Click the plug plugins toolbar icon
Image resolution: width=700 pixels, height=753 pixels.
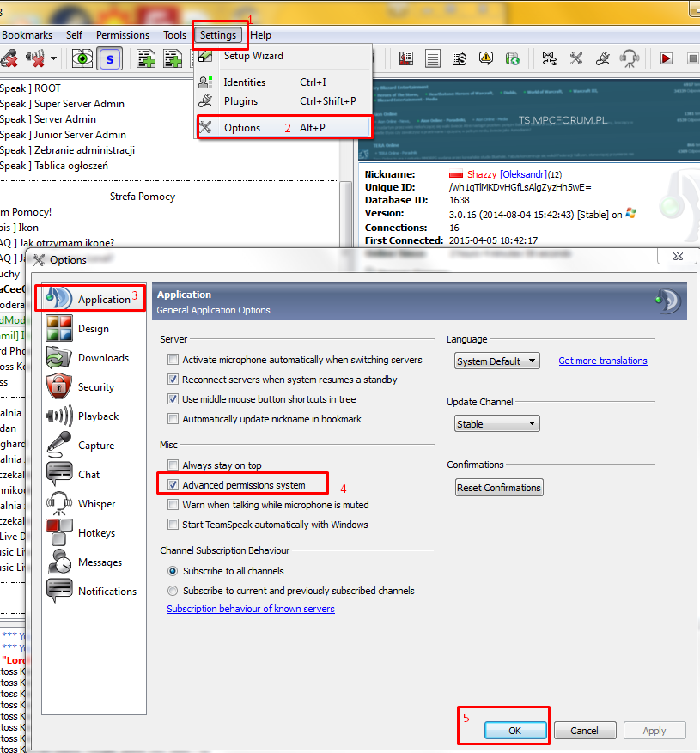tap(602, 58)
